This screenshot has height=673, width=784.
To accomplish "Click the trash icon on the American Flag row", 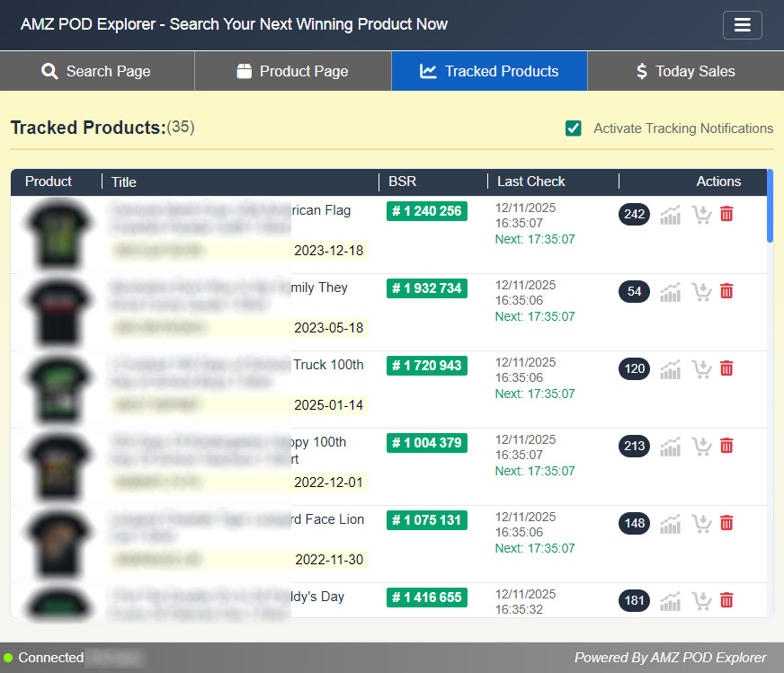I will click(726, 214).
